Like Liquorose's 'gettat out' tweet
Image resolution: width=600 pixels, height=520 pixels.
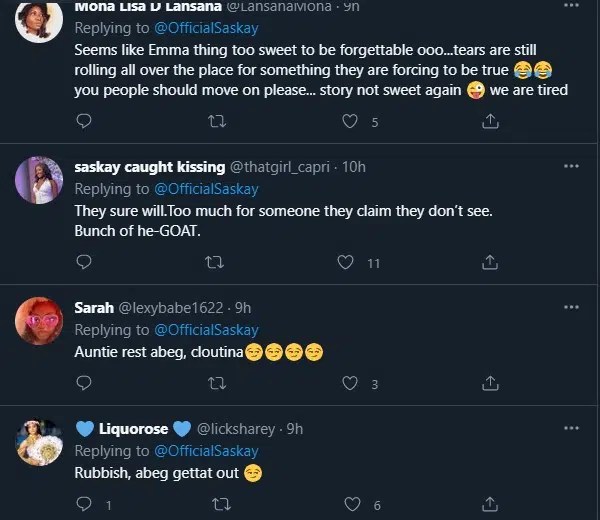[x=350, y=505]
